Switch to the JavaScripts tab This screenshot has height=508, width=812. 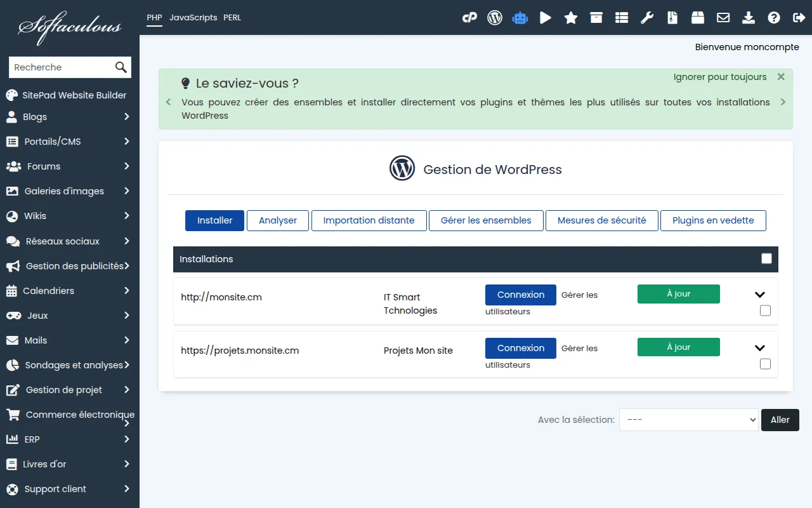click(193, 18)
